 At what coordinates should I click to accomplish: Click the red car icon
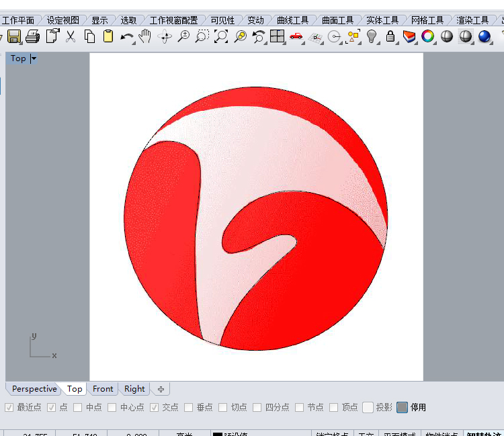tap(296, 36)
